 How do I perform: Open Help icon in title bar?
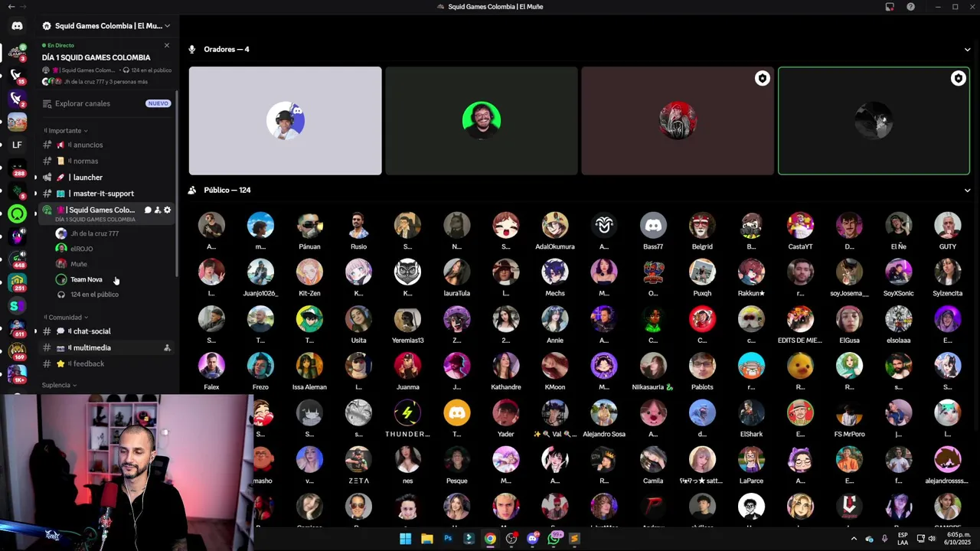click(x=910, y=7)
